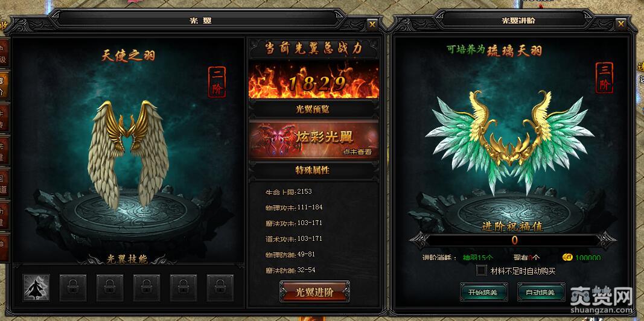Close the 光翼 window
This screenshot has height=321, width=644.
pos(372,25)
